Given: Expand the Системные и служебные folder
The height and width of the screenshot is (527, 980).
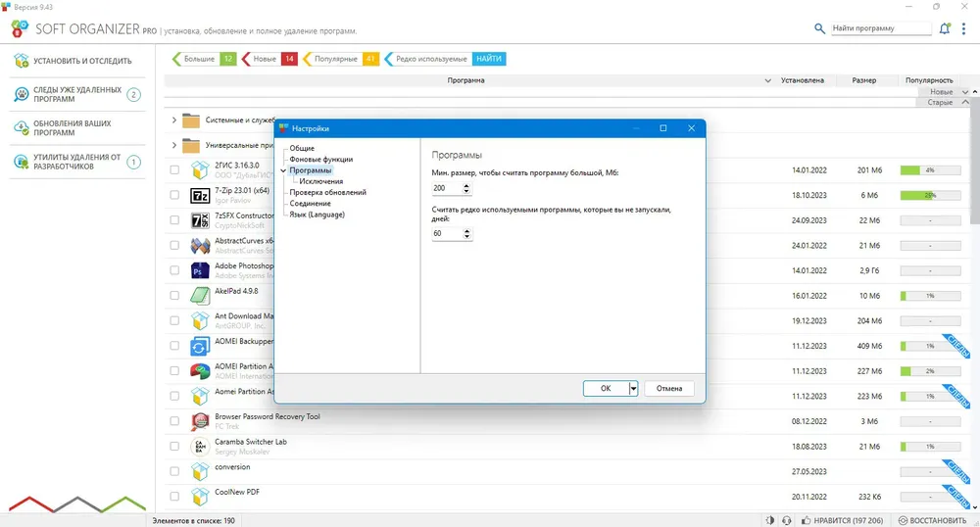Looking at the screenshot, I should pos(173,120).
